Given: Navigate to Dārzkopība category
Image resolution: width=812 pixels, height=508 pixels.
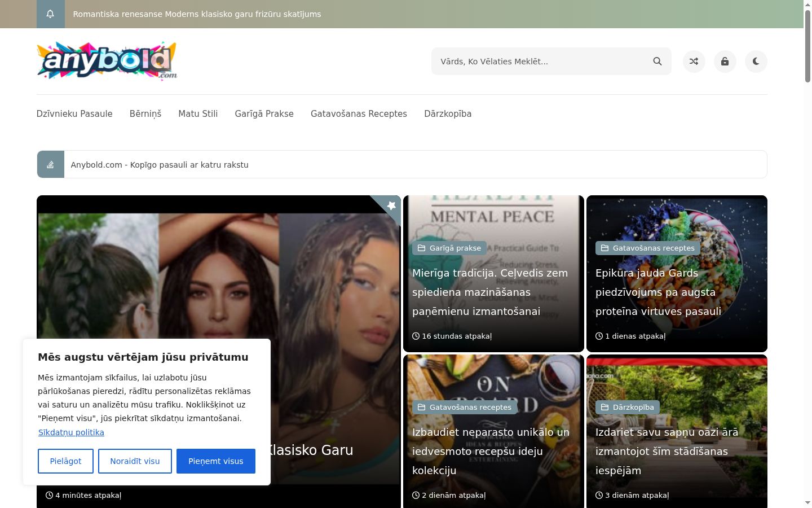Looking at the screenshot, I should [x=448, y=113].
